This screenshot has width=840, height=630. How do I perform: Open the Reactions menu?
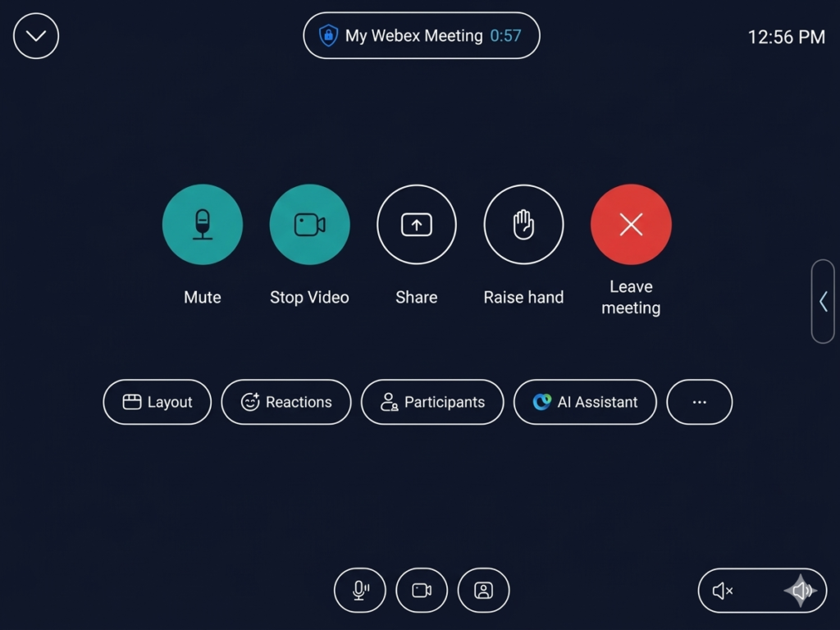click(x=286, y=402)
